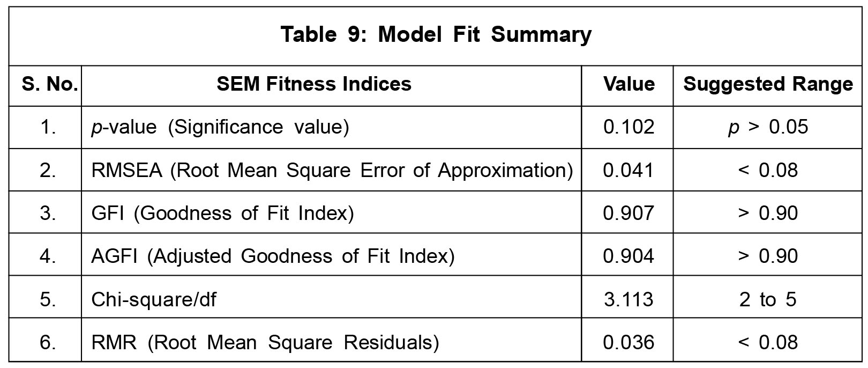The width and height of the screenshot is (868, 368).
Task: Click the value 0.102
Action: click(x=628, y=127)
